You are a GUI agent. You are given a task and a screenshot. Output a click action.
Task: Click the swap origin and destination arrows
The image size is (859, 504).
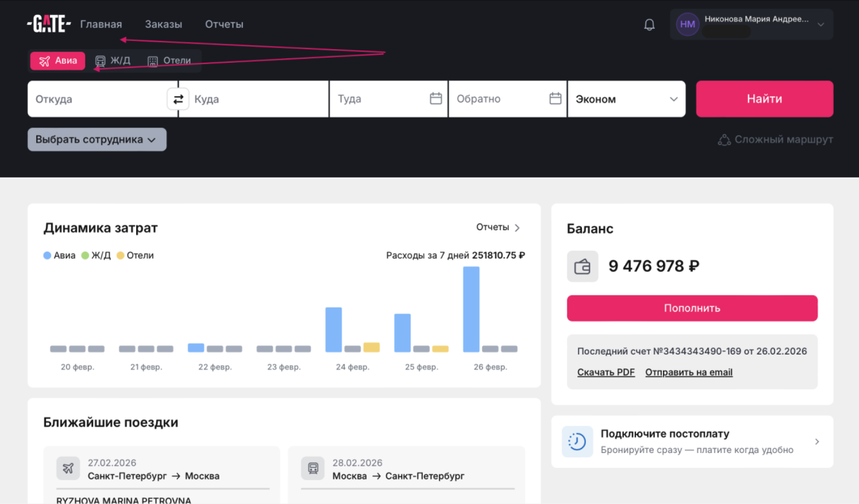point(178,99)
